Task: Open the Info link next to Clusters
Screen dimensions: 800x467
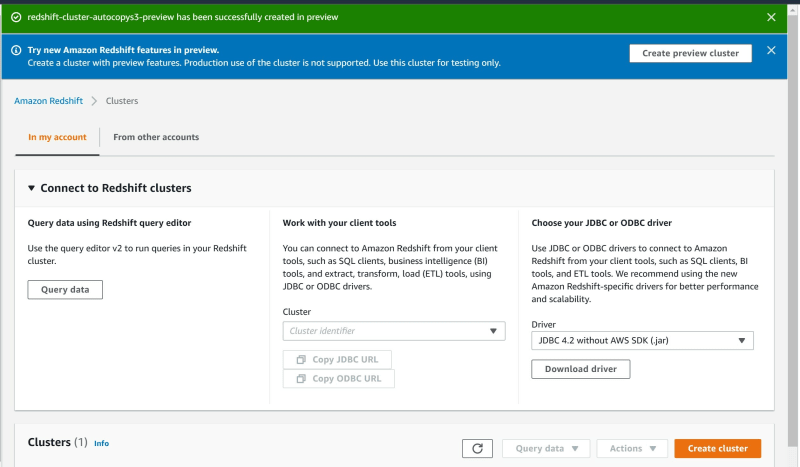Action: [101, 443]
